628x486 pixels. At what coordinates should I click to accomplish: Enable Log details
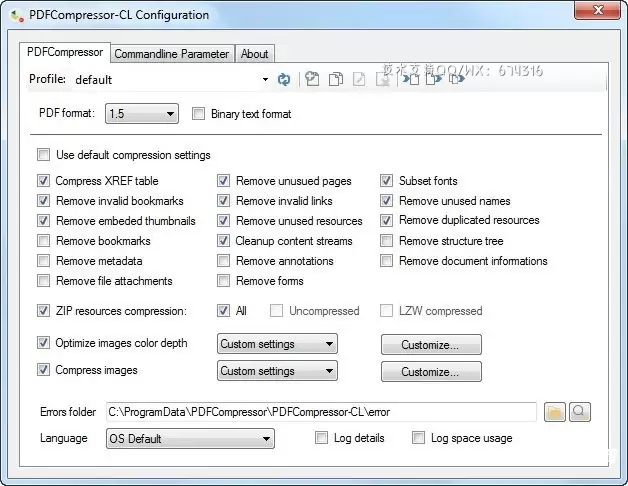(321, 438)
